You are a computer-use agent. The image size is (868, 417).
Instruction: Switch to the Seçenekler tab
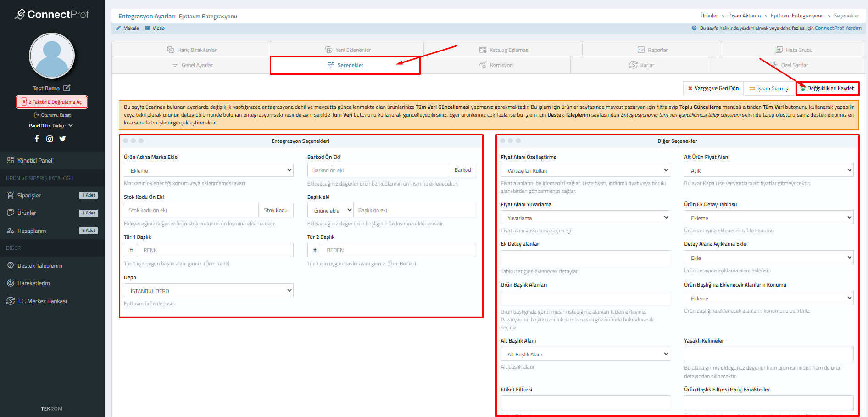(345, 65)
